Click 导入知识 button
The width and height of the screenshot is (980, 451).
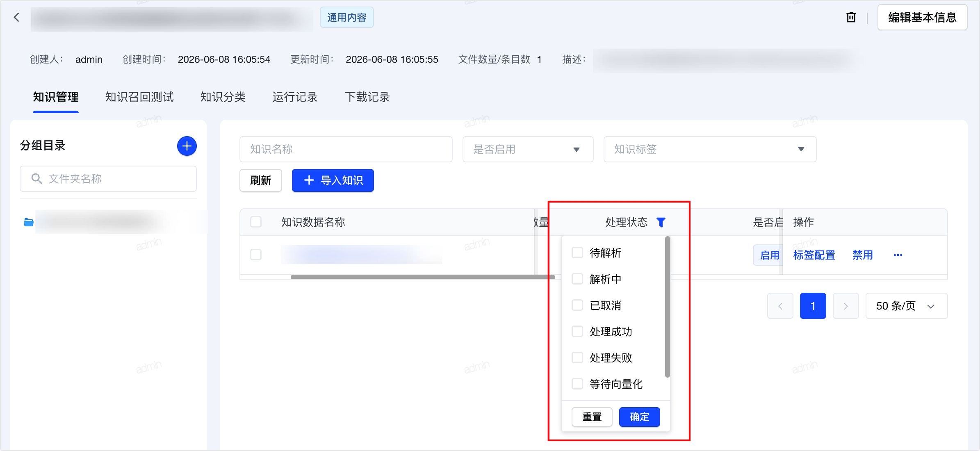333,180
